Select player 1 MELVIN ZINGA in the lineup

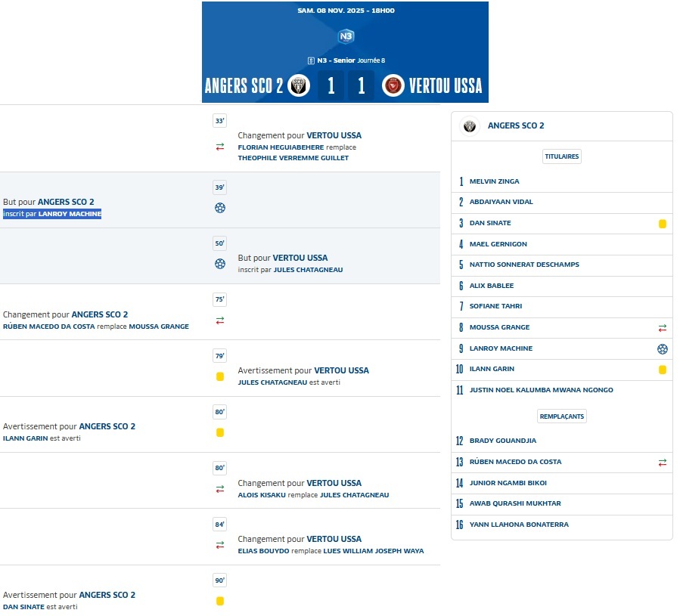[561, 181]
